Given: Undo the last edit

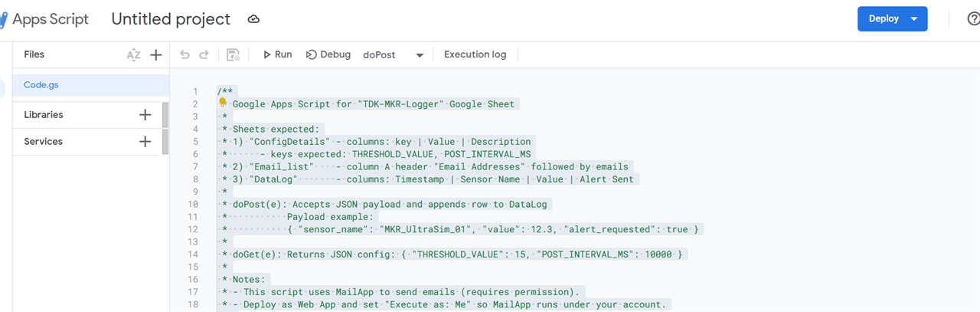Looking at the screenshot, I should coord(185,54).
